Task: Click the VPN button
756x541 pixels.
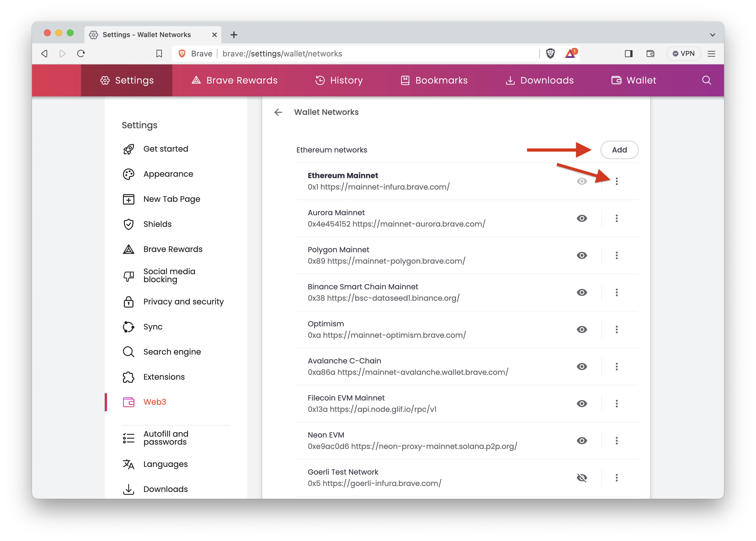Action: coord(683,54)
